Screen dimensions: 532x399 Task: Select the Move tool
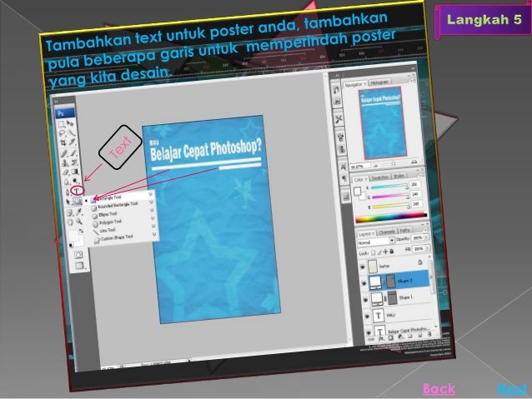(70, 123)
